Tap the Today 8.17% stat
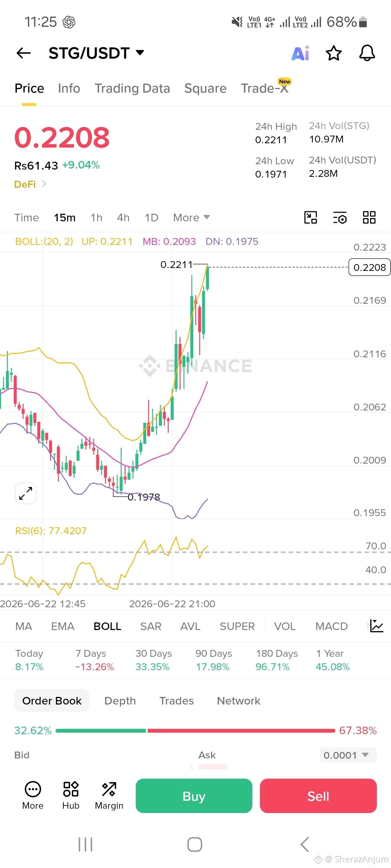Screen dimensions: 391x868 29,660
